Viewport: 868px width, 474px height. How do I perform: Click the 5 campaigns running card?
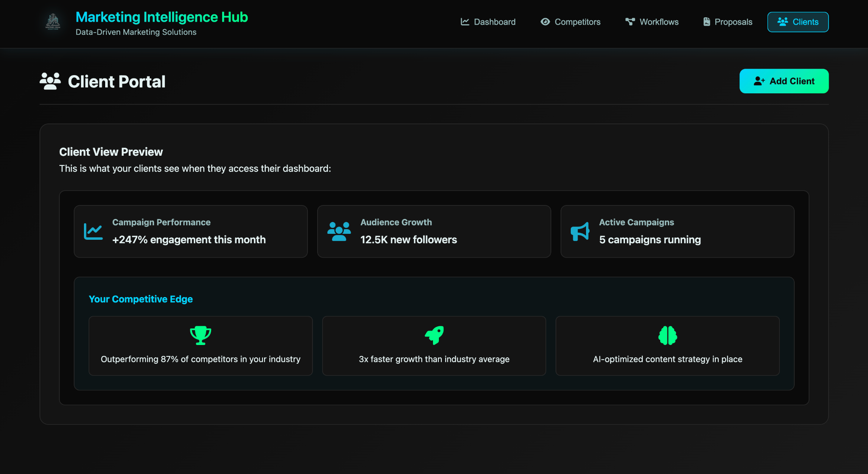pos(677,231)
